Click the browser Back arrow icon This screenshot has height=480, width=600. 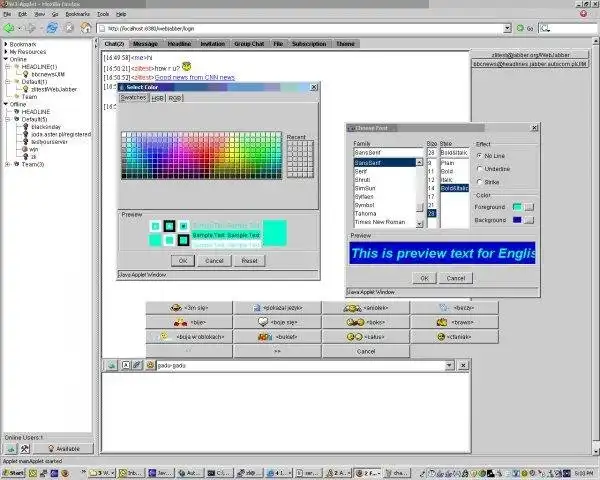pos(9,28)
